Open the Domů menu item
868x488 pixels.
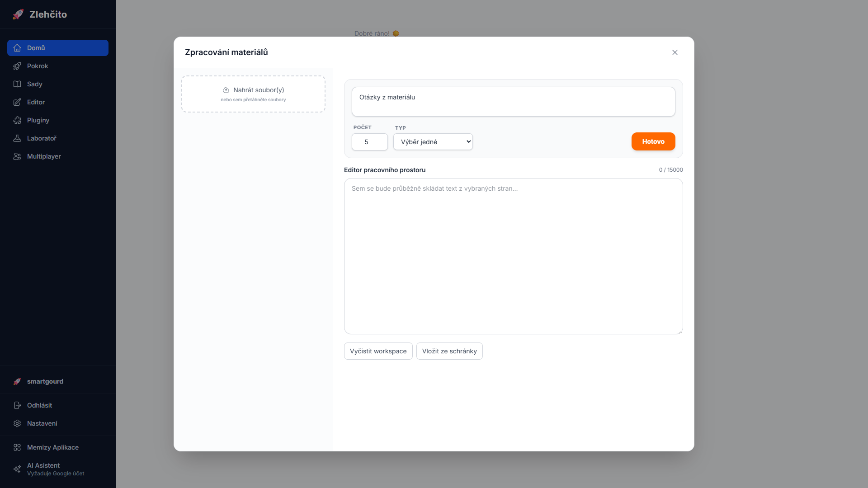[58, 48]
